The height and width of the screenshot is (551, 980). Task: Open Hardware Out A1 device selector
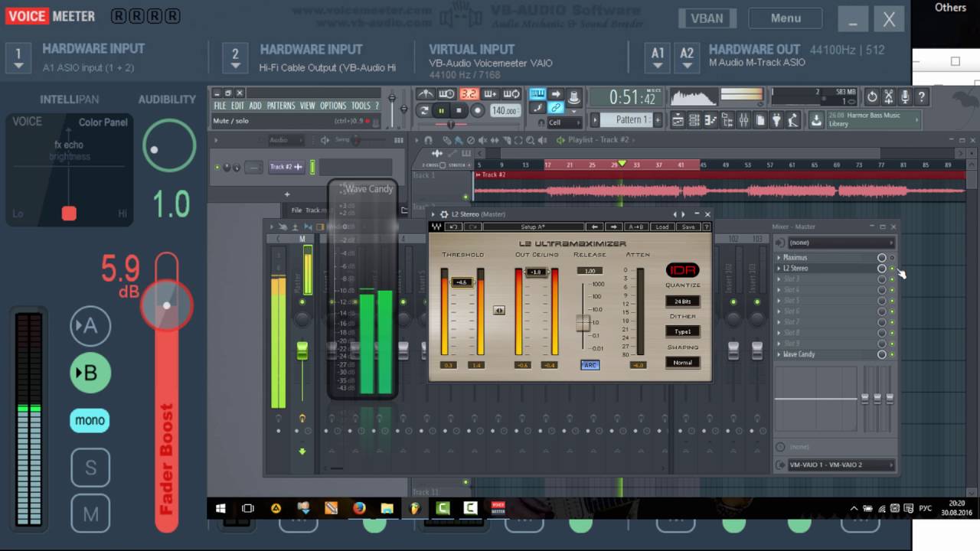pyautogui.click(x=658, y=58)
